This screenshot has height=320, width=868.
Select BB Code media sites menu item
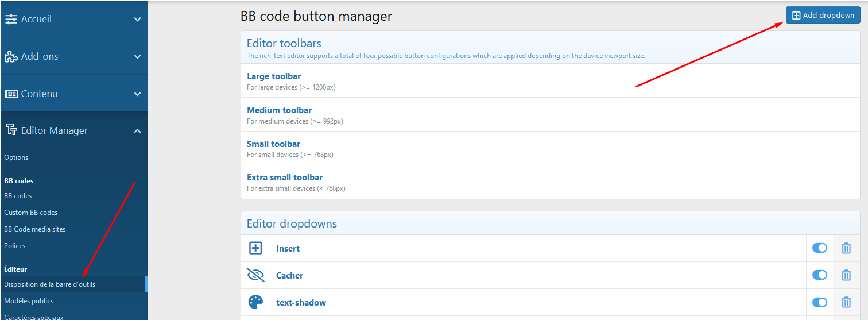click(35, 229)
